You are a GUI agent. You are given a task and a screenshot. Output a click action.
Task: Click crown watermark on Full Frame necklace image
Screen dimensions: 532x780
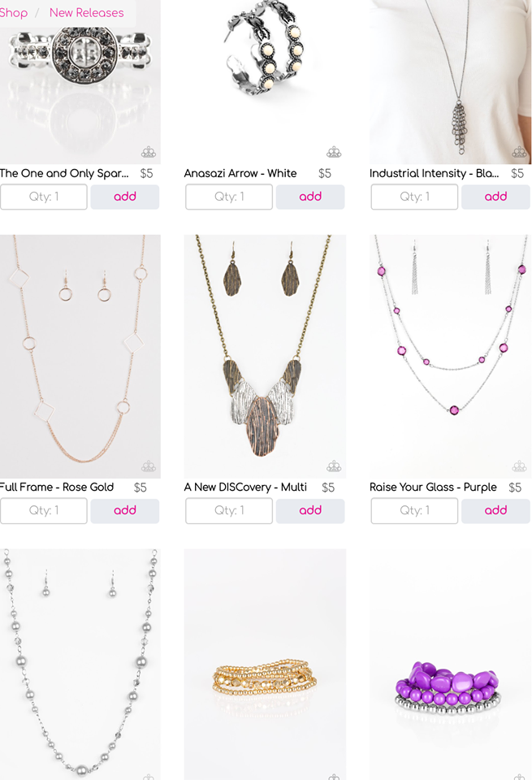point(149,466)
